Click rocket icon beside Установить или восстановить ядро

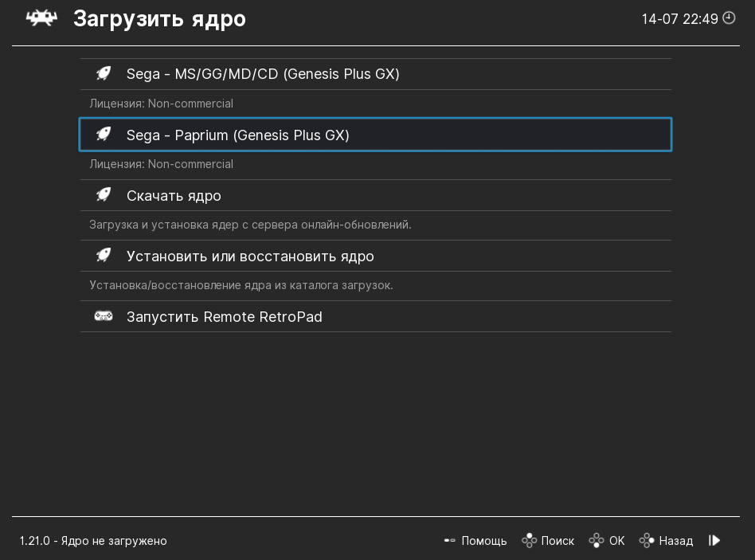[x=104, y=256]
